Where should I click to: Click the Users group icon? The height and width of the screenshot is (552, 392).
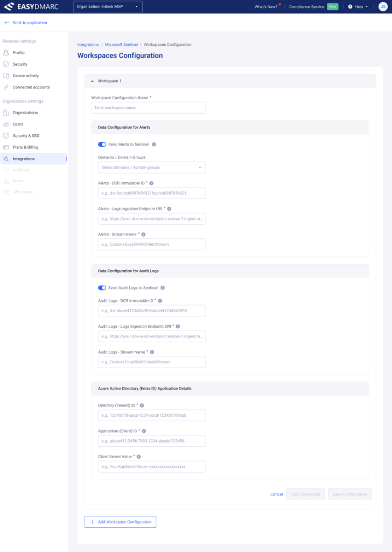(6, 125)
